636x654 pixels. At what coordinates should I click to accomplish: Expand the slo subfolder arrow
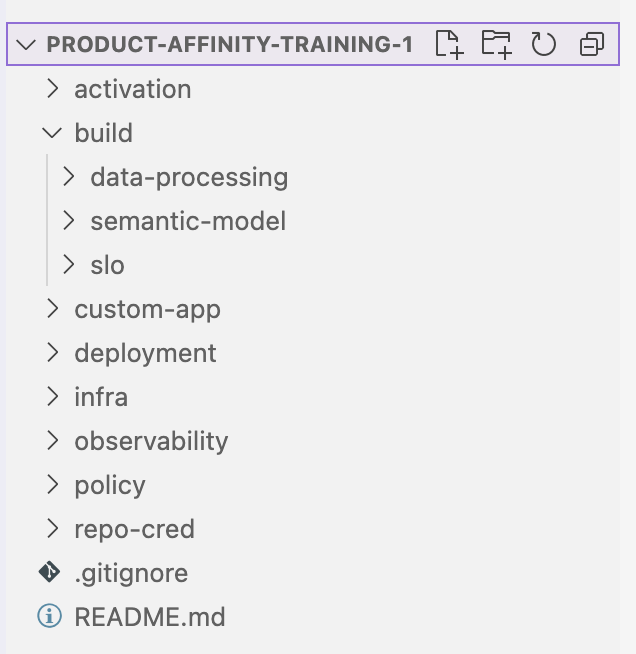tap(68, 265)
